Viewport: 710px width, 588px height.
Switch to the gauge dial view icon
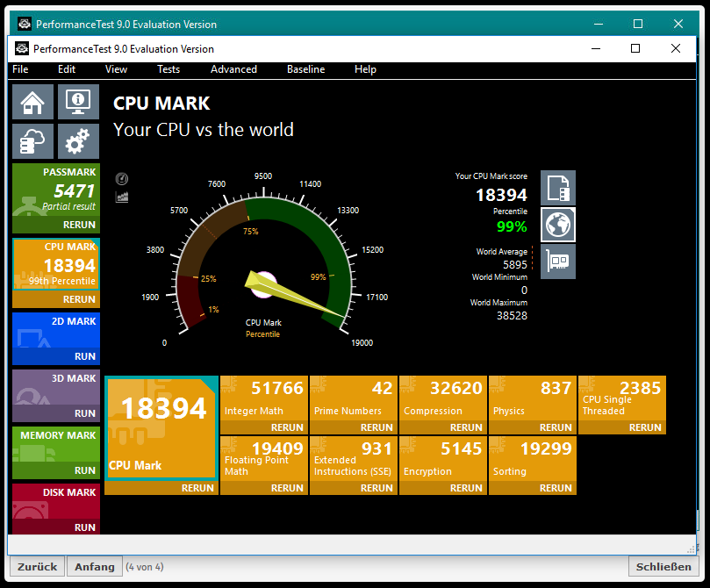pyautogui.click(x=122, y=179)
